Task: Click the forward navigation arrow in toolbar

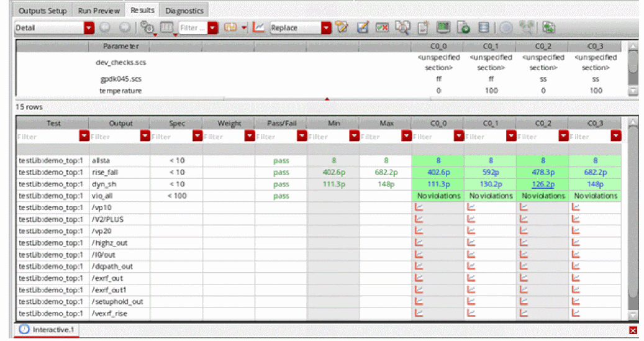Action: point(125,27)
